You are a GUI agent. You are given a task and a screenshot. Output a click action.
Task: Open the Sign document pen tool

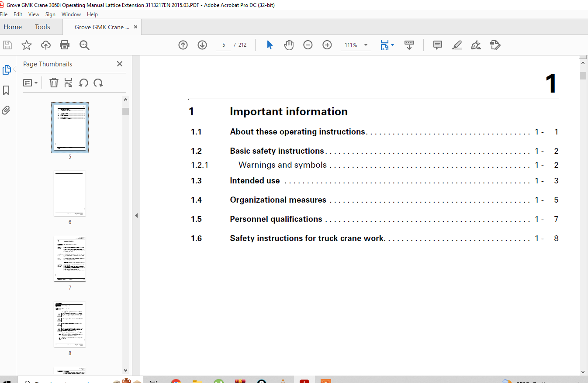coord(476,45)
